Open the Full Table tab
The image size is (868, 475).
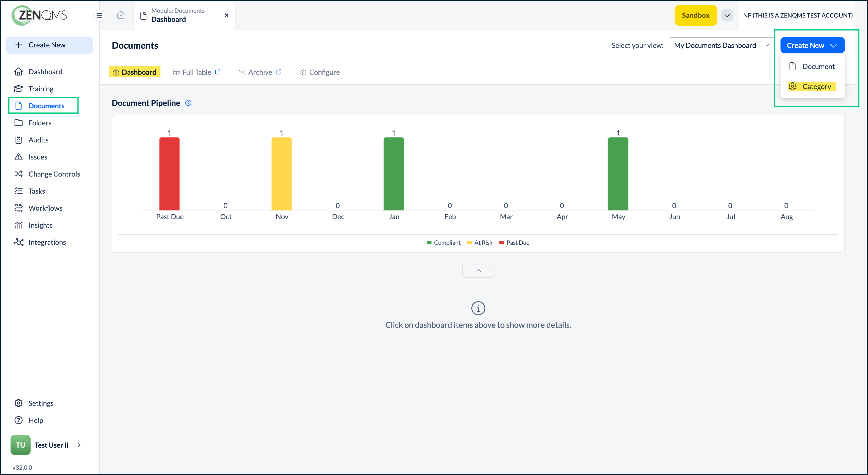pos(197,72)
